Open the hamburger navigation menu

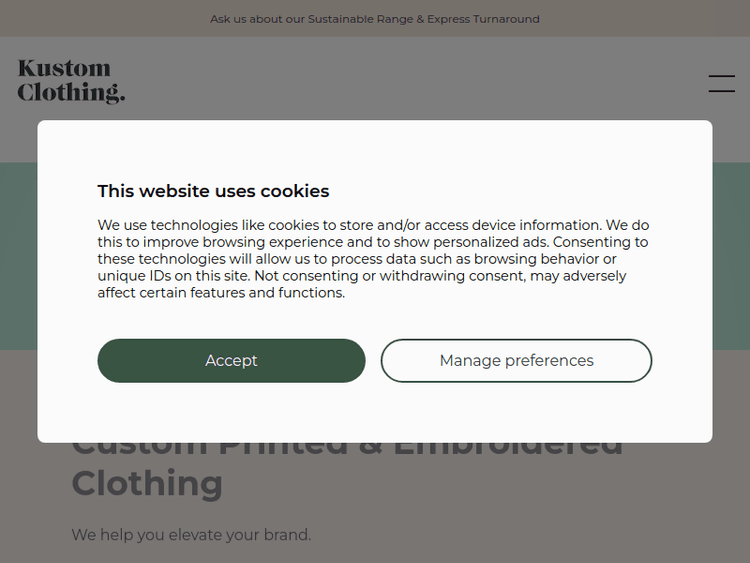721,84
